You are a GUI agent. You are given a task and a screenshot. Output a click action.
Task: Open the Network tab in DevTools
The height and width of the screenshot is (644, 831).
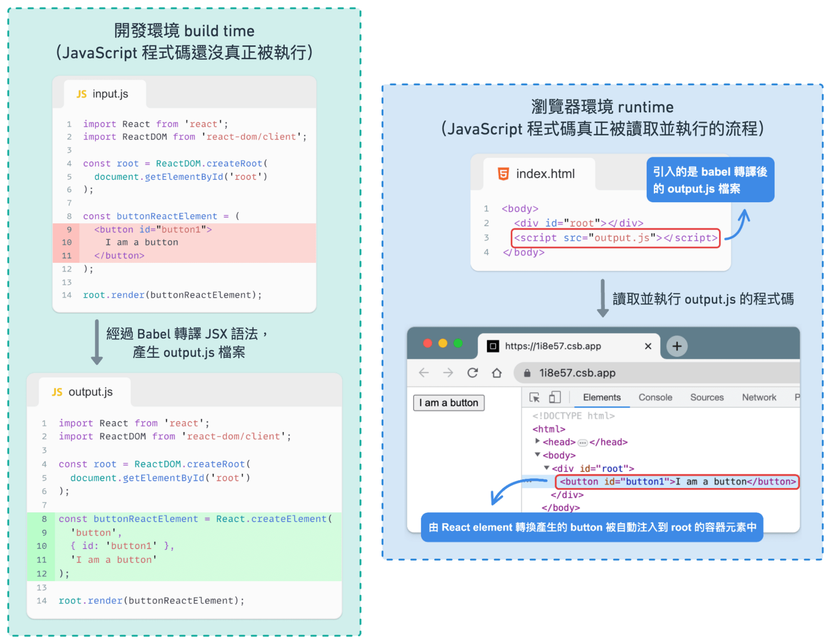759,397
